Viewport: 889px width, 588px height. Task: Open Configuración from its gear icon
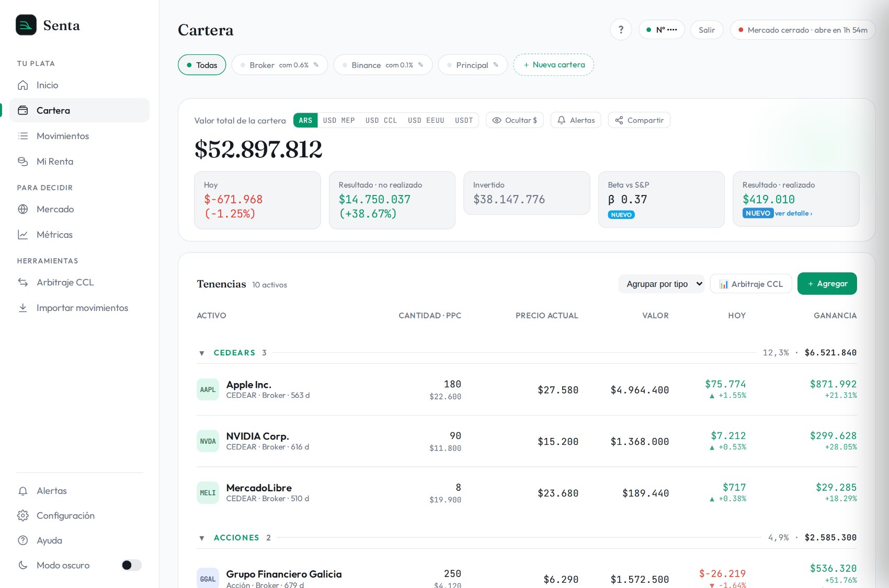click(x=23, y=516)
